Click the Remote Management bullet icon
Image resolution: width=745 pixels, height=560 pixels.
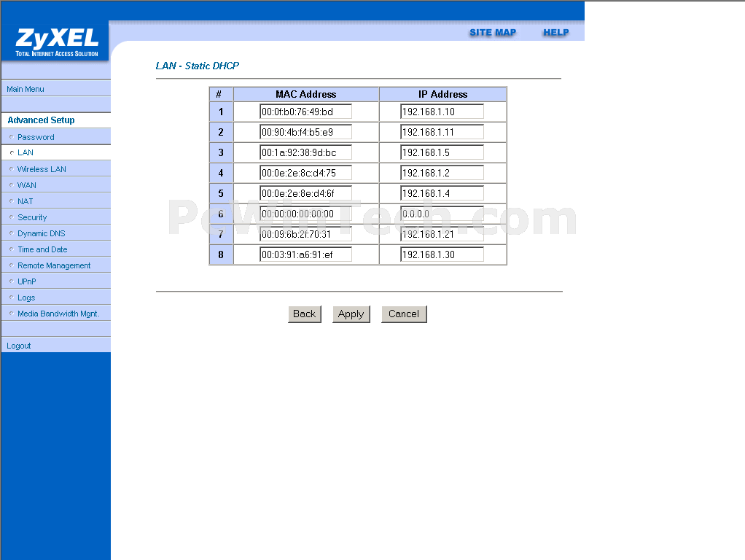point(12,265)
